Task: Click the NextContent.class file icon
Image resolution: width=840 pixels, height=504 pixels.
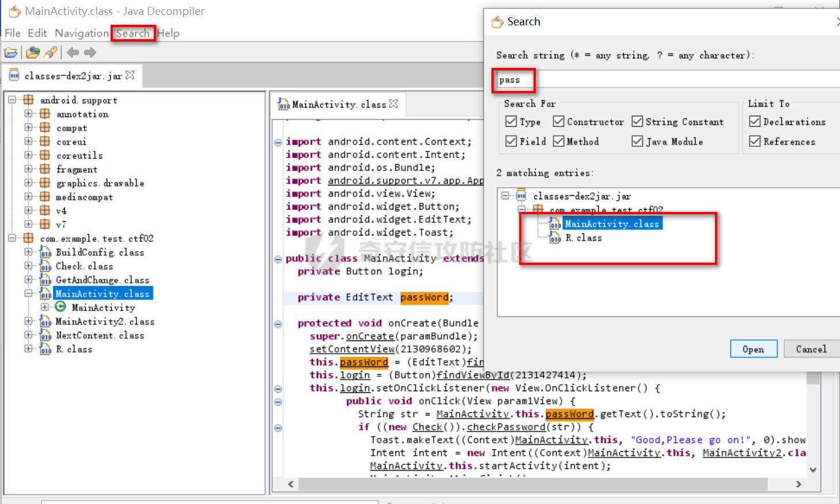Action: pyautogui.click(x=46, y=335)
